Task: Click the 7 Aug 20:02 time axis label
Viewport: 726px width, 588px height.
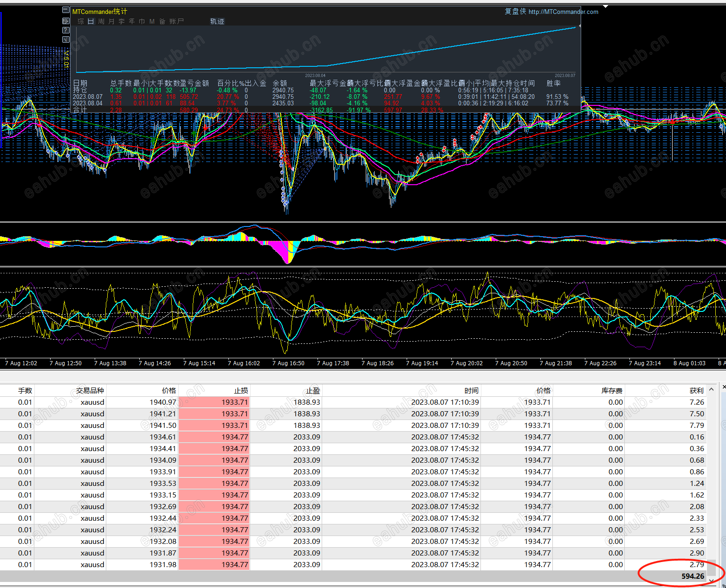Action: 467,363
